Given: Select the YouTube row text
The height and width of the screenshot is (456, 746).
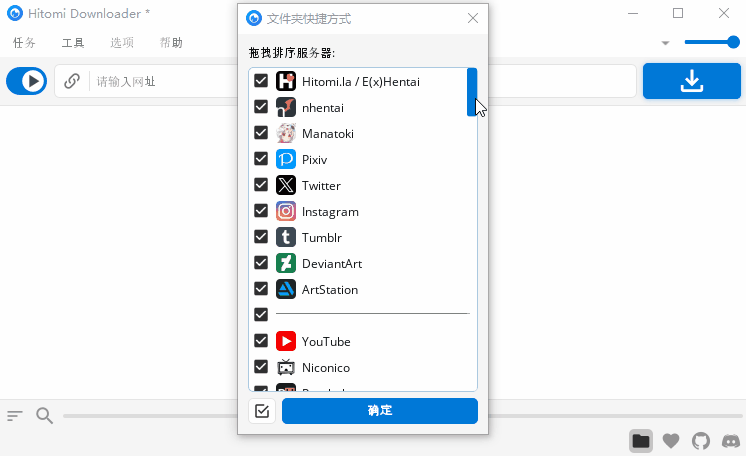Looking at the screenshot, I should coord(326,342).
